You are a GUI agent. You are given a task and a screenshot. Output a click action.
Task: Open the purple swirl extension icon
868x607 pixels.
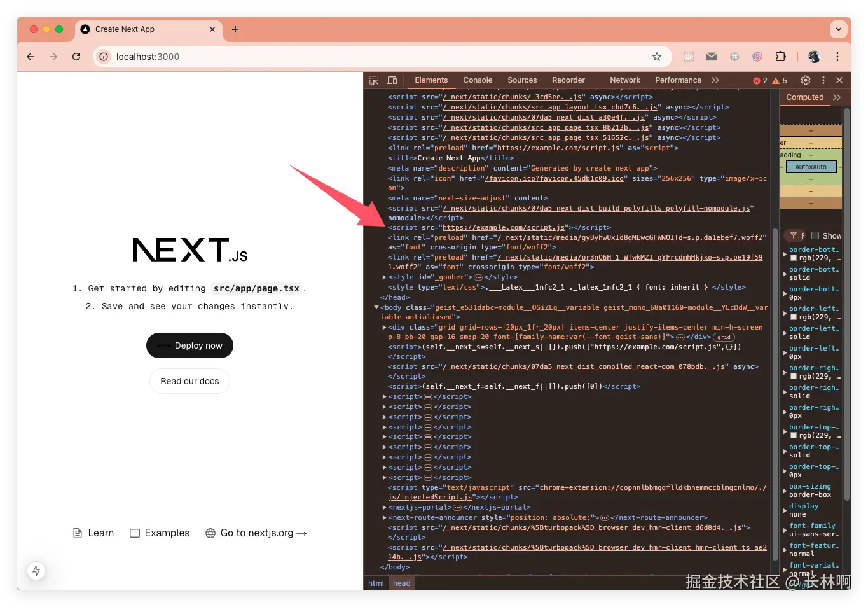point(757,57)
